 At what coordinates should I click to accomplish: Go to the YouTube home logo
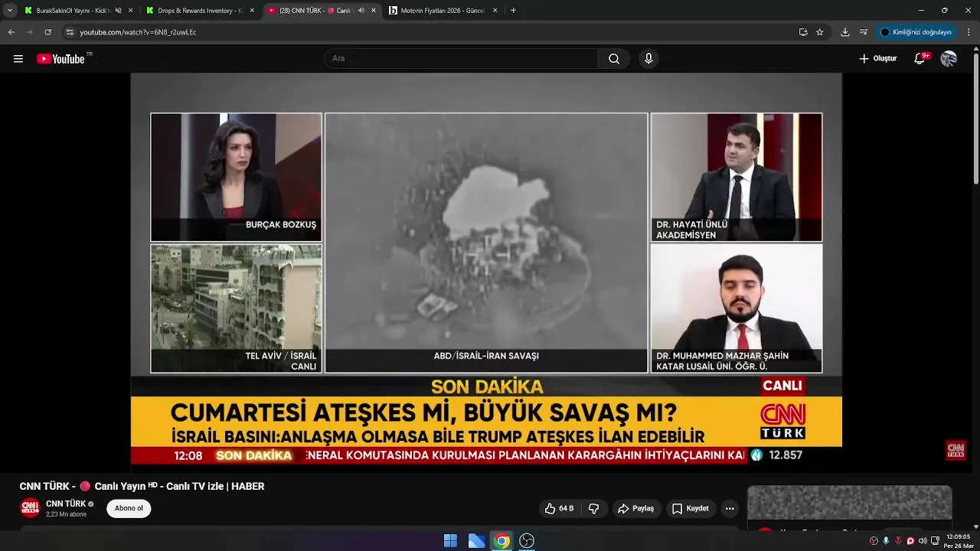coord(60,59)
